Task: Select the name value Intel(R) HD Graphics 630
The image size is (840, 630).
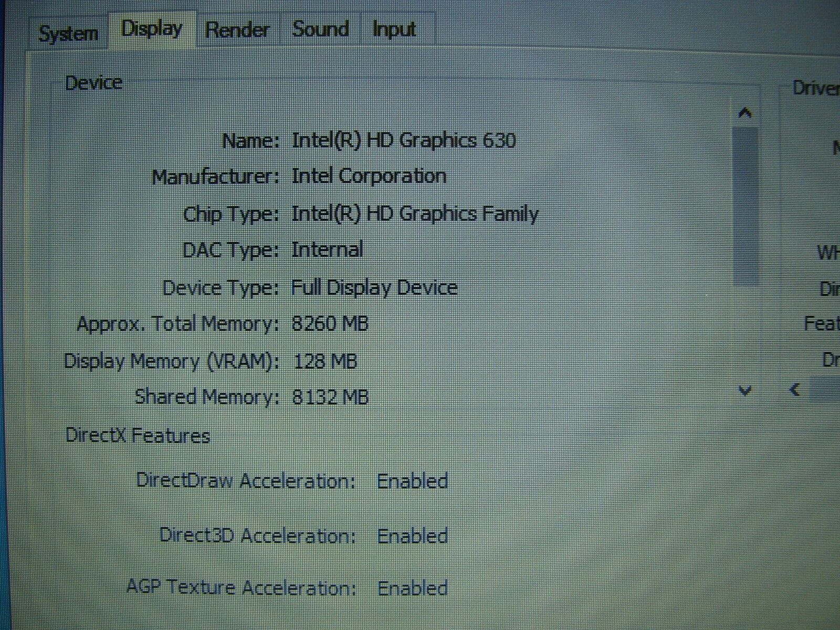Action: (x=404, y=140)
